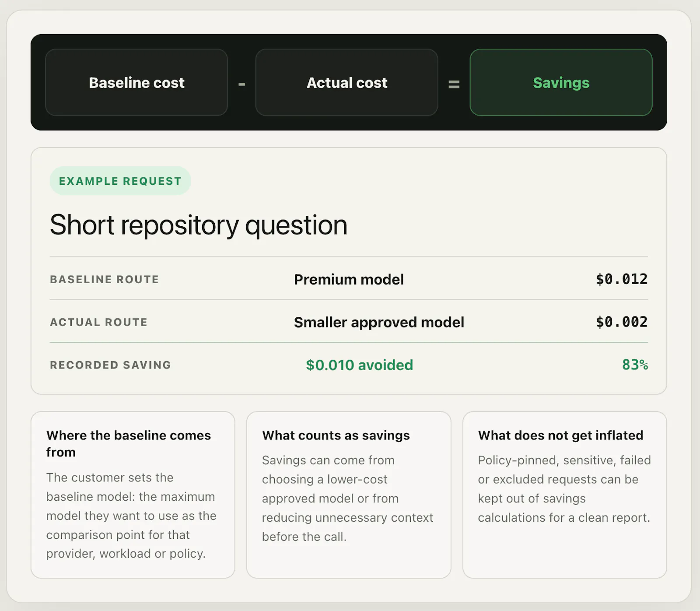Viewport: 700px width, 611px height.
Task: Select the Smaller approved model text
Action: pos(379,322)
